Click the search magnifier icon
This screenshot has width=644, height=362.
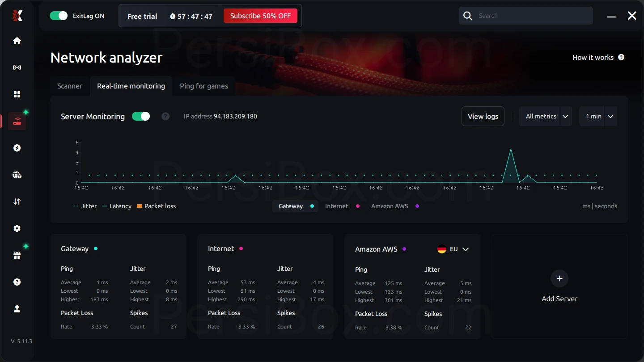[468, 16]
